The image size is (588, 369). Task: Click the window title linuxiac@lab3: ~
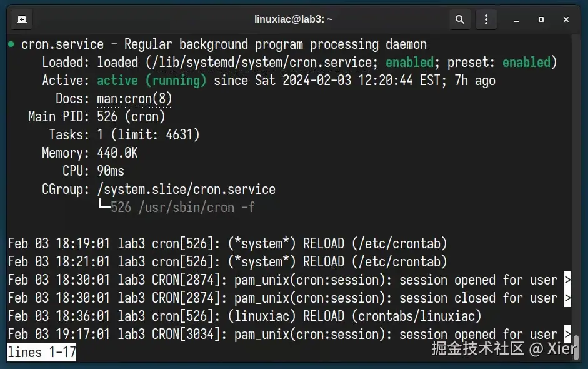click(x=294, y=19)
